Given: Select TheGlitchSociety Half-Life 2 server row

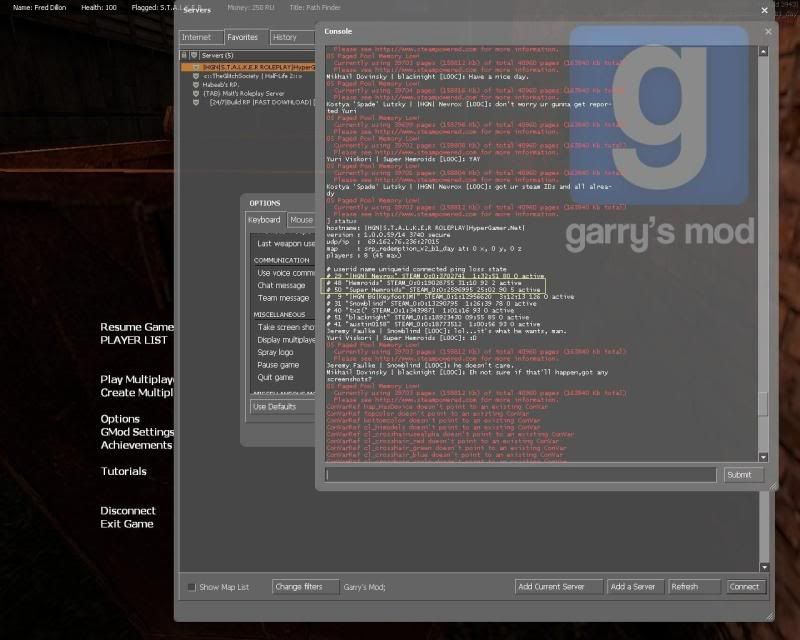Looking at the screenshot, I should tap(247, 76).
